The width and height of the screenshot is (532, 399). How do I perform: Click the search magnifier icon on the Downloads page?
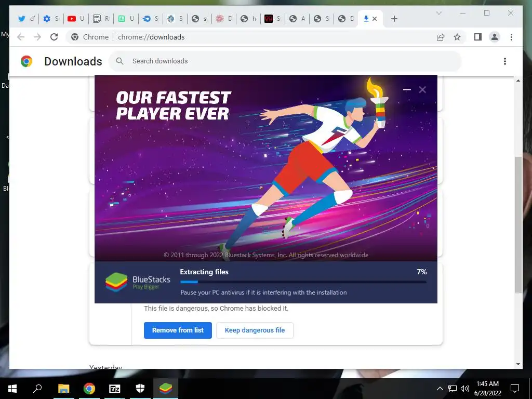coord(119,61)
